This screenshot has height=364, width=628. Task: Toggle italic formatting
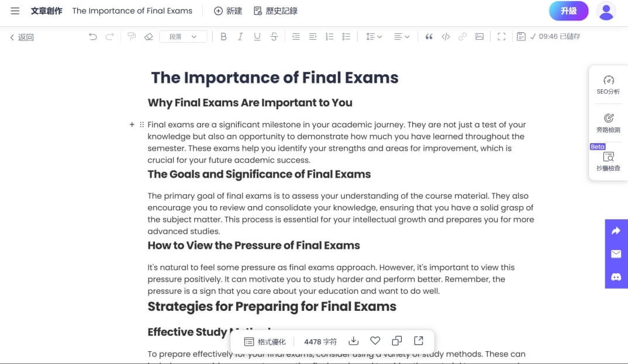pos(240,37)
